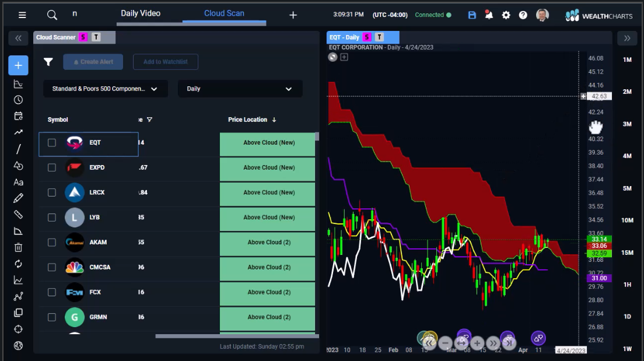Select the trend arrow tool in sidebar

tap(18, 132)
